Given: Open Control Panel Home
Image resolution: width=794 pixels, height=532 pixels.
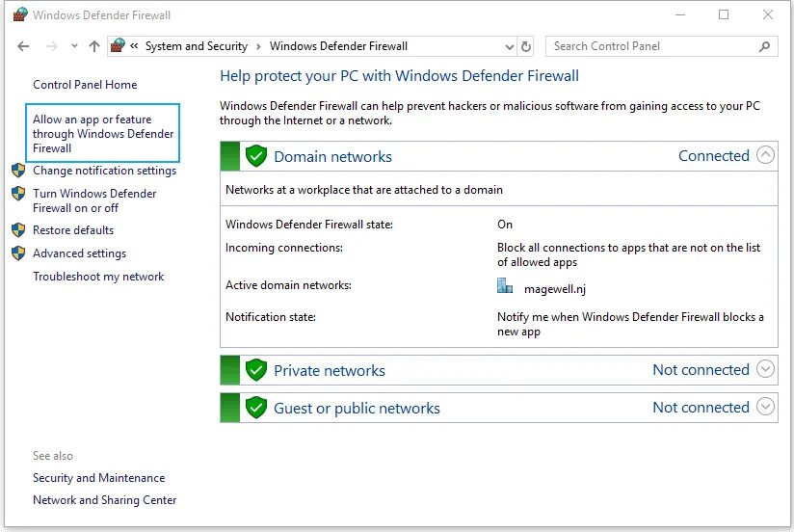Looking at the screenshot, I should (x=85, y=85).
